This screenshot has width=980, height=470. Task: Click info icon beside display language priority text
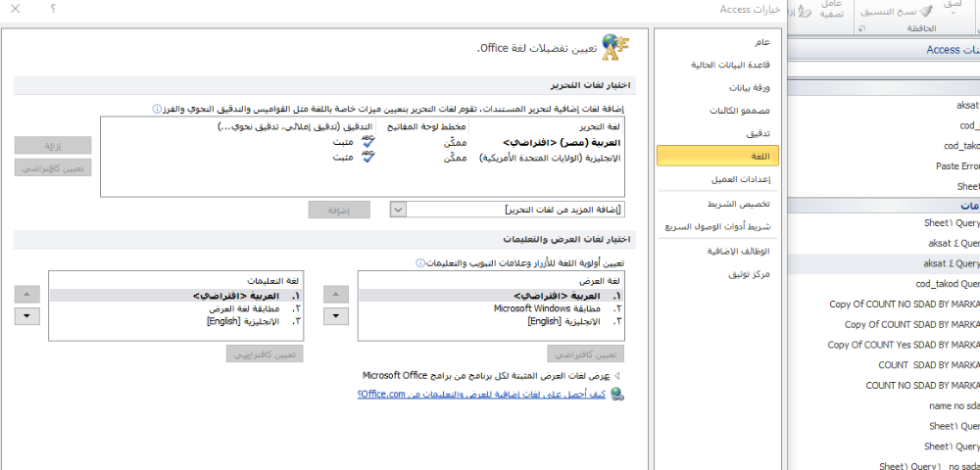pyautogui.click(x=420, y=262)
